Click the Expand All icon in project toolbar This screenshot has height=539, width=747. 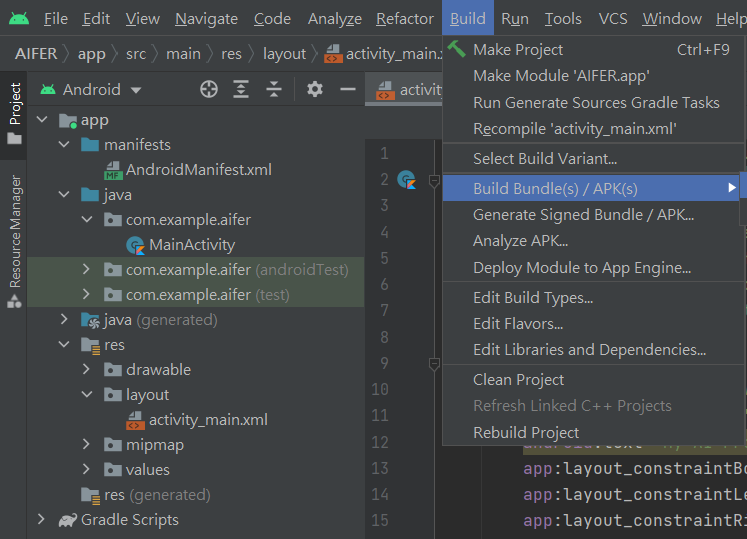tap(241, 89)
